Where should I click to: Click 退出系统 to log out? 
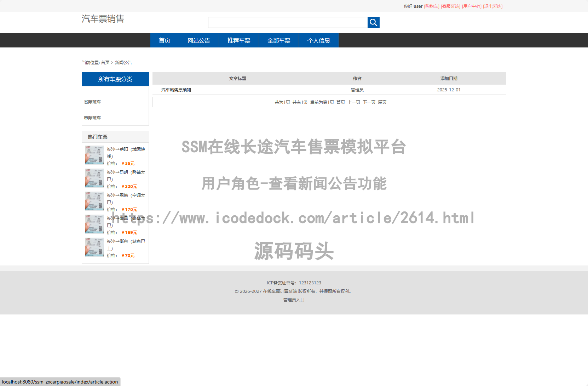pos(492,6)
